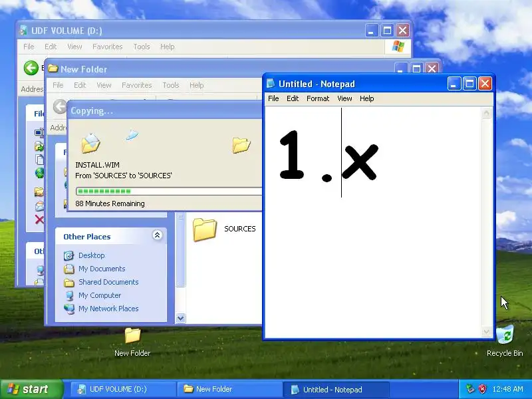Select the SOURCES folder icon
Screen dimensions: 532x399
point(205,229)
